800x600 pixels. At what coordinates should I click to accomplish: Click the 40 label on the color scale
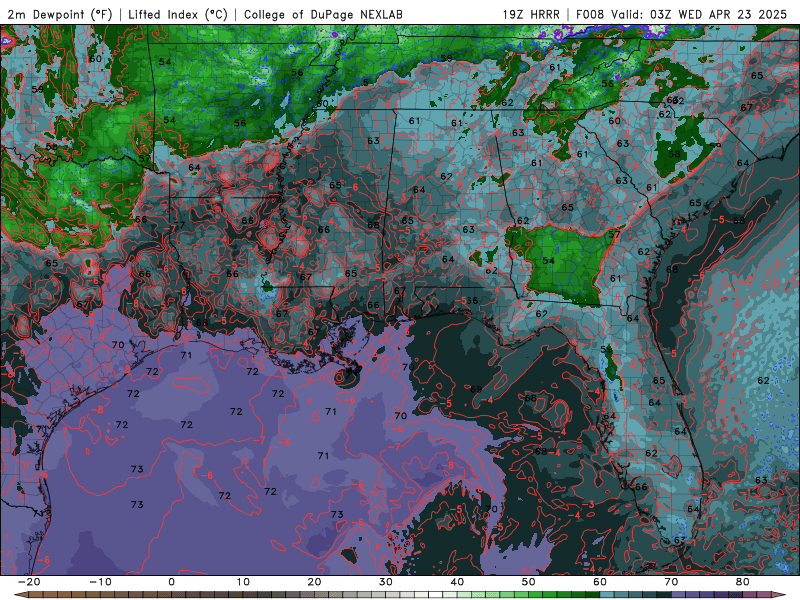click(457, 582)
